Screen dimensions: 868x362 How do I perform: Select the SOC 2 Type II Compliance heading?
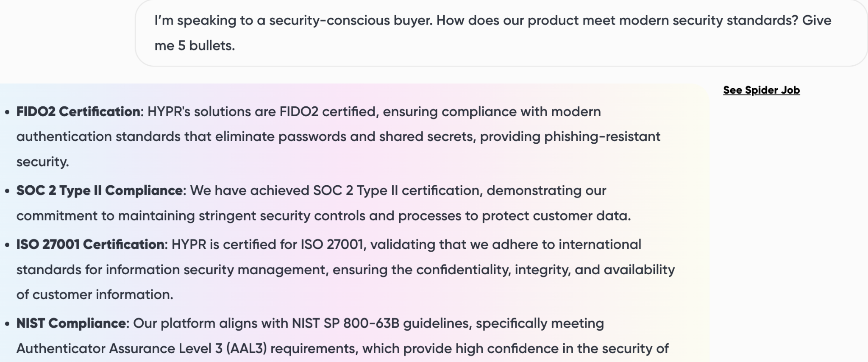100,190
